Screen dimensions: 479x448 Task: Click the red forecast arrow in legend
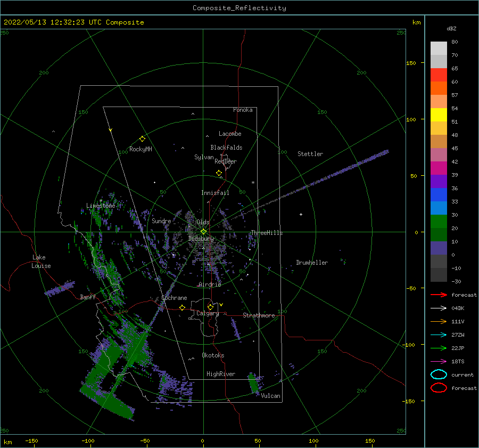(439, 295)
